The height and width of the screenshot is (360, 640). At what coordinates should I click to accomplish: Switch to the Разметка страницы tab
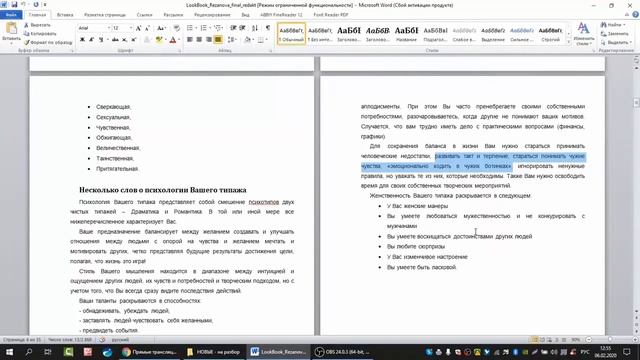(x=105, y=15)
